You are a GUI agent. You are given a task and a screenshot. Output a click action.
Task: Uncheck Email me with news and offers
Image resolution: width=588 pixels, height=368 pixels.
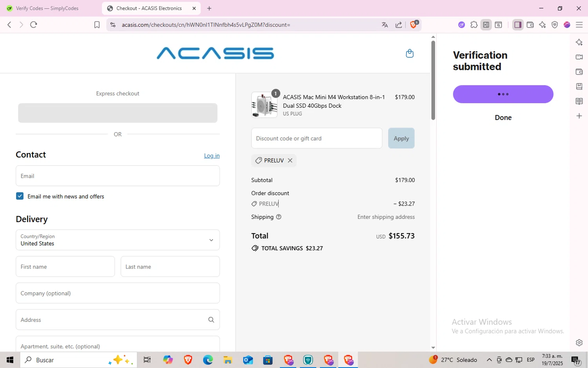coord(20,196)
